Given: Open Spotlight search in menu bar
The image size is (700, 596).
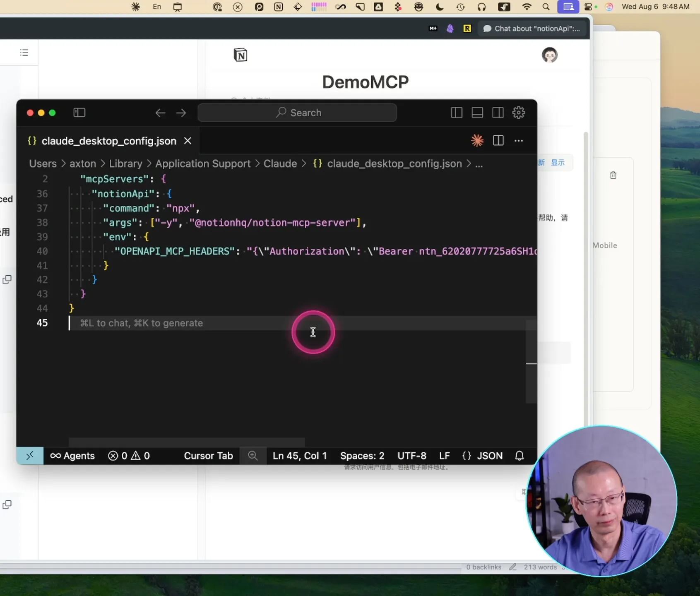Looking at the screenshot, I should (x=546, y=7).
